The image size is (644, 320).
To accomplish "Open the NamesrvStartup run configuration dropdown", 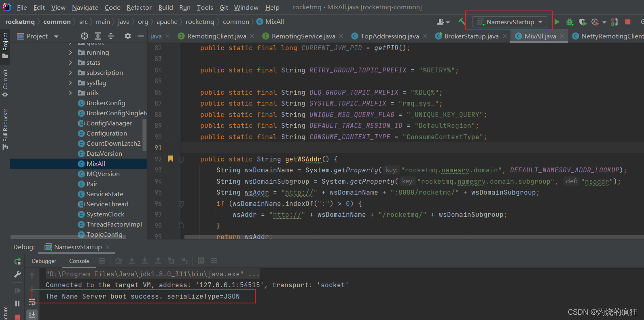I will [x=510, y=22].
